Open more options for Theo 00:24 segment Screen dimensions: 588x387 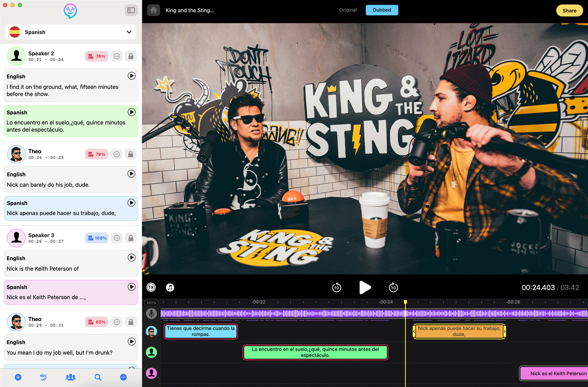117,154
